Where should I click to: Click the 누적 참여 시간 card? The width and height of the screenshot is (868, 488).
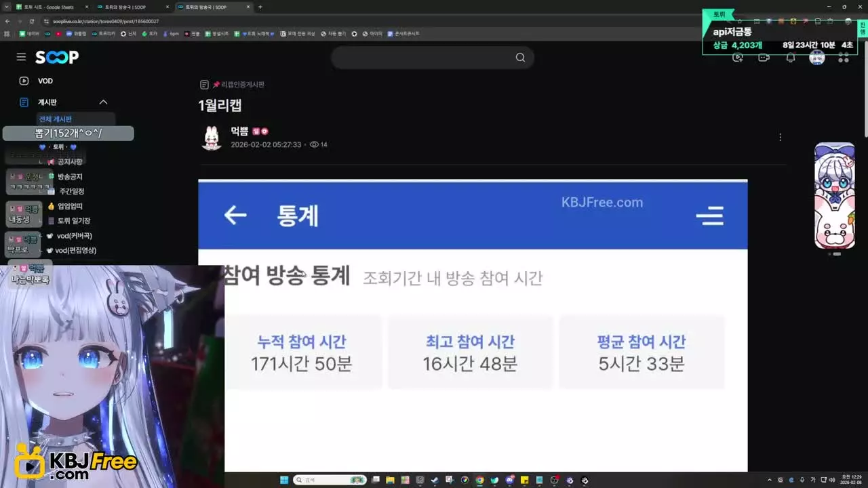coord(302,352)
